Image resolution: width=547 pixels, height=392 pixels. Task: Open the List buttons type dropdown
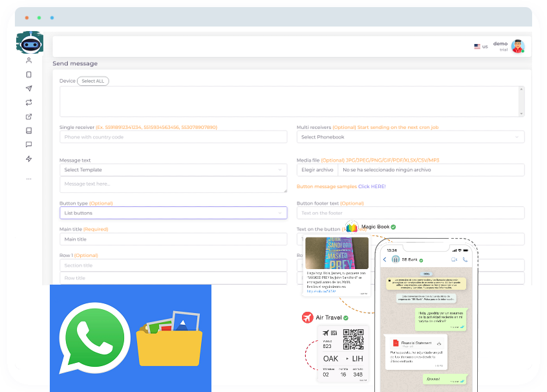(173, 213)
